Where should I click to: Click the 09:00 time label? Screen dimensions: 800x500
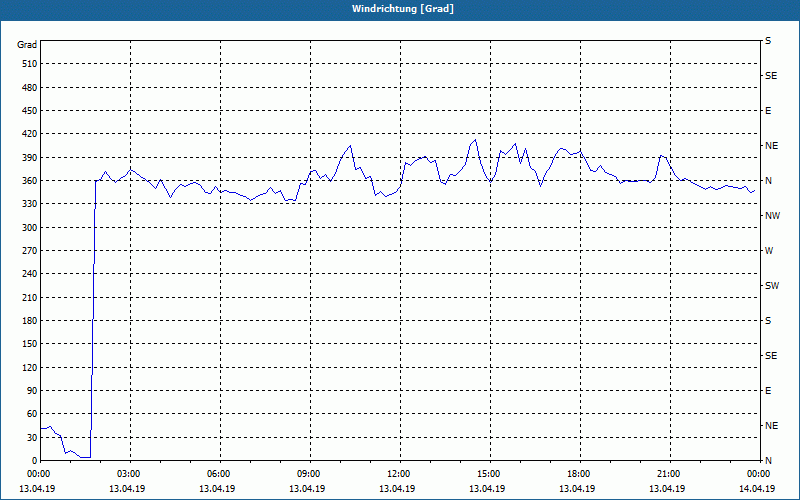tap(308, 474)
